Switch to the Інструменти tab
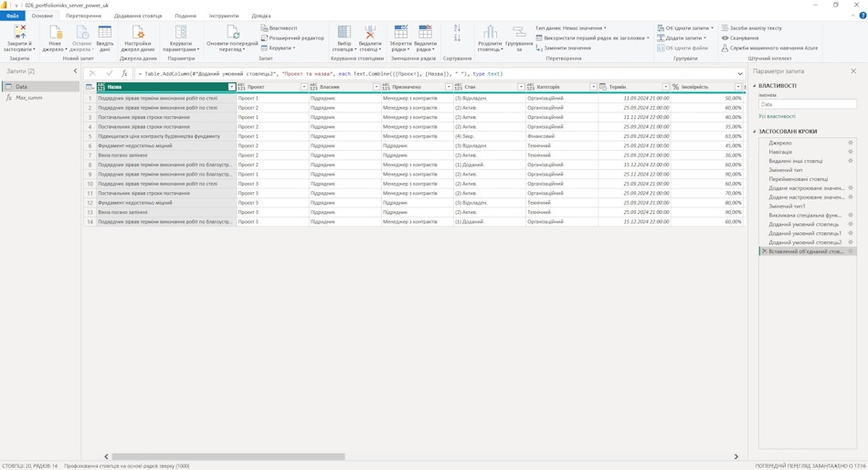 [x=224, y=16]
